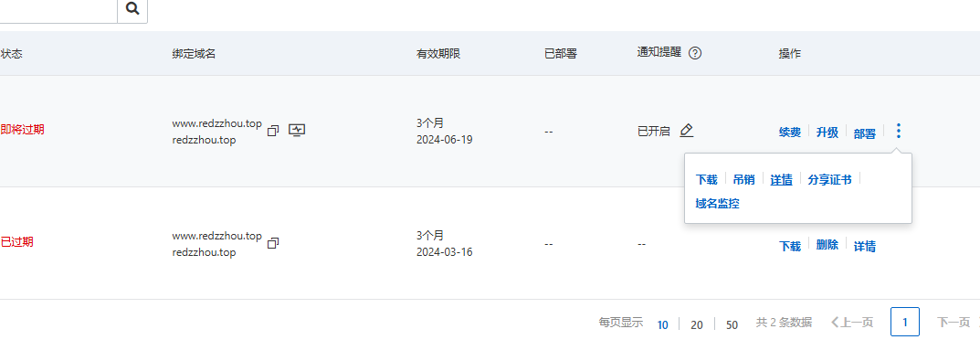The width and height of the screenshot is (980, 361).
Task: Click 删除 for the expired certificate
Action: click(827, 245)
